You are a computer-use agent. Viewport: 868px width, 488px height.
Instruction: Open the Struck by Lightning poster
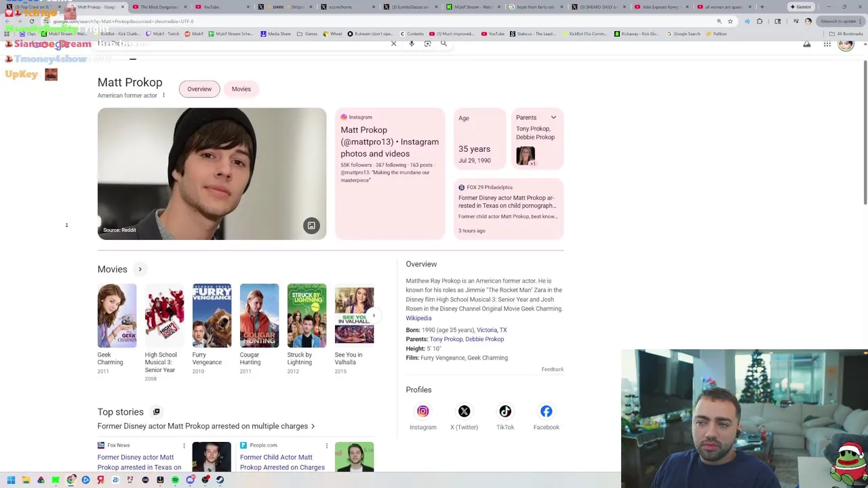click(307, 316)
